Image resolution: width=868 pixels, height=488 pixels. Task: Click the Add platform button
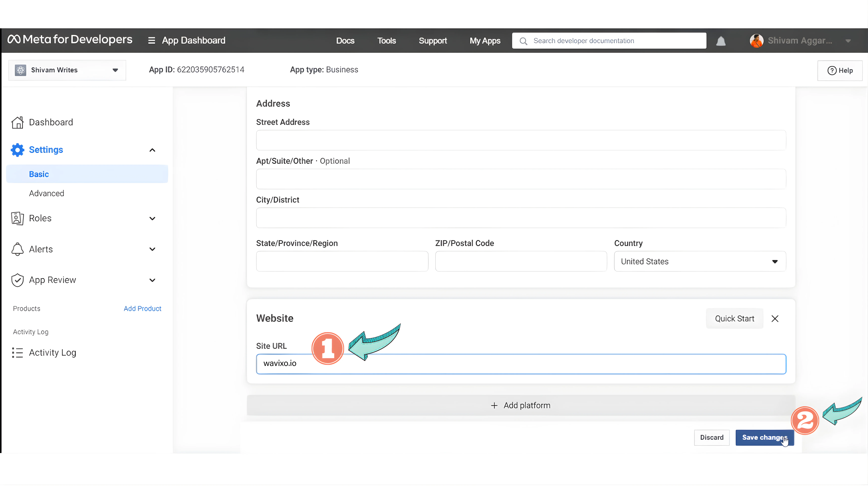521,405
